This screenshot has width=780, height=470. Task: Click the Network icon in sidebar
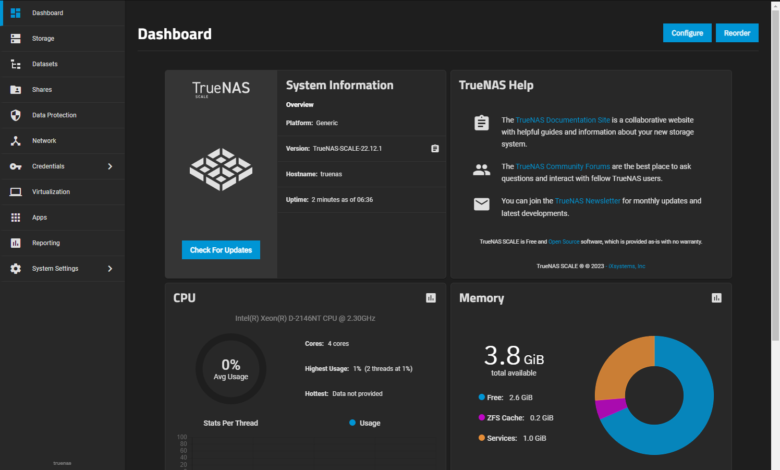click(x=15, y=141)
